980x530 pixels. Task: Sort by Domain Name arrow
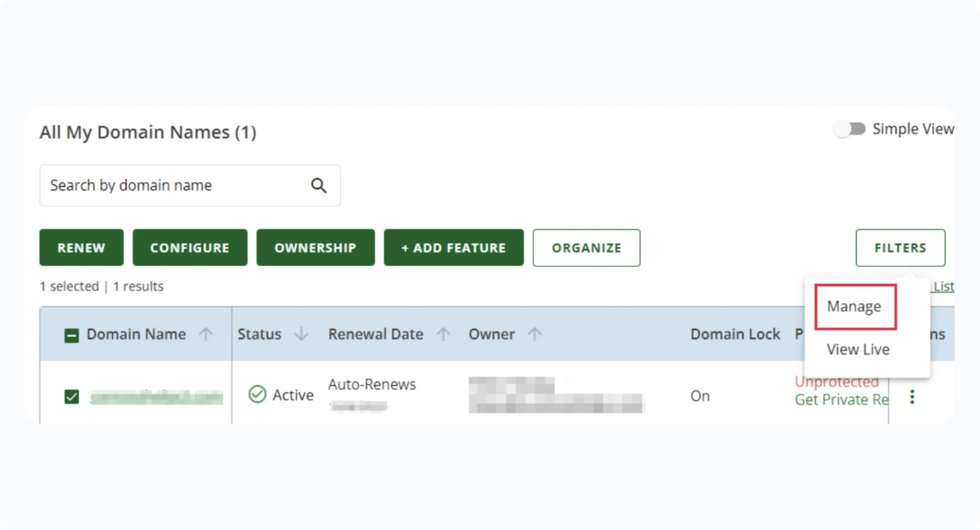(x=206, y=334)
